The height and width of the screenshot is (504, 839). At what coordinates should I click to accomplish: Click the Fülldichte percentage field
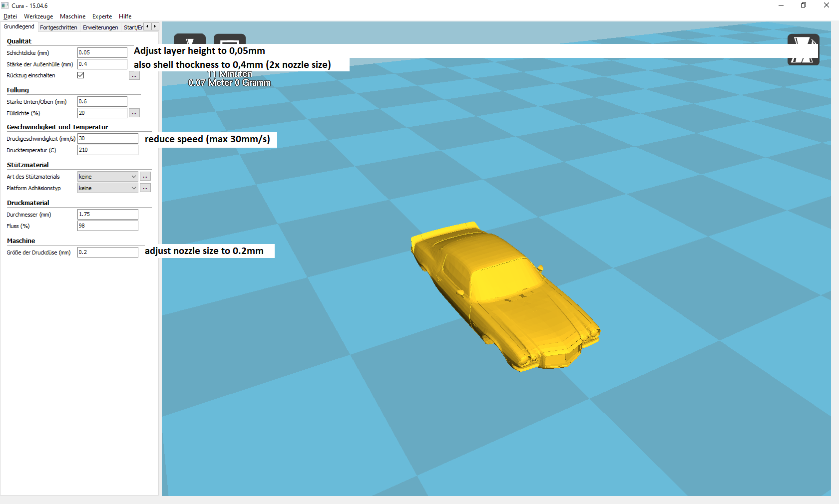click(102, 113)
